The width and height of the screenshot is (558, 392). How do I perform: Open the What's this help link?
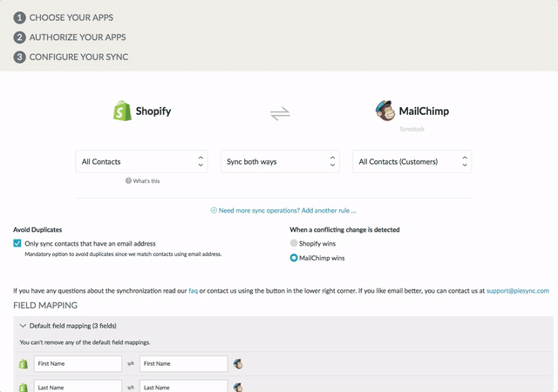pyautogui.click(x=146, y=181)
